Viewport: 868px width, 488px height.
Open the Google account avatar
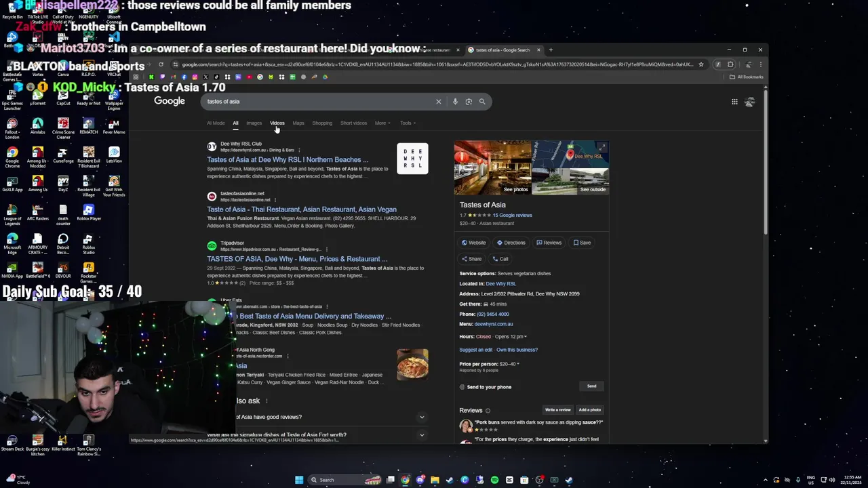(749, 102)
